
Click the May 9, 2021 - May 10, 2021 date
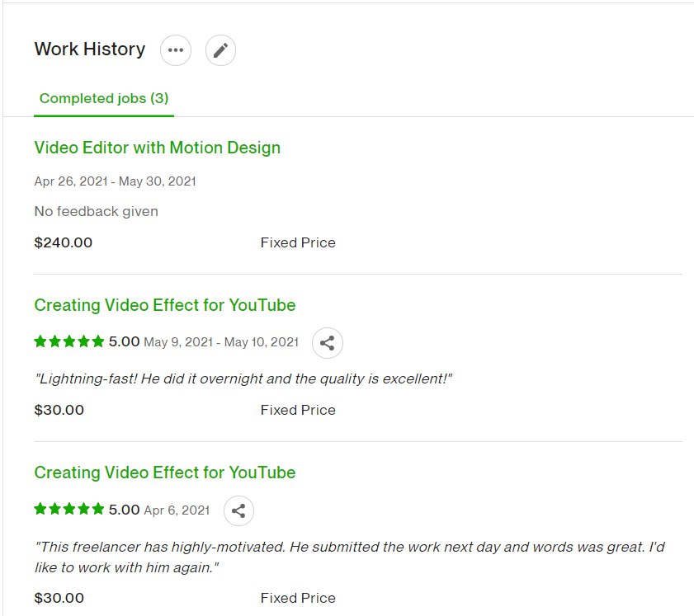pyautogui.click(x=221, y=342)
